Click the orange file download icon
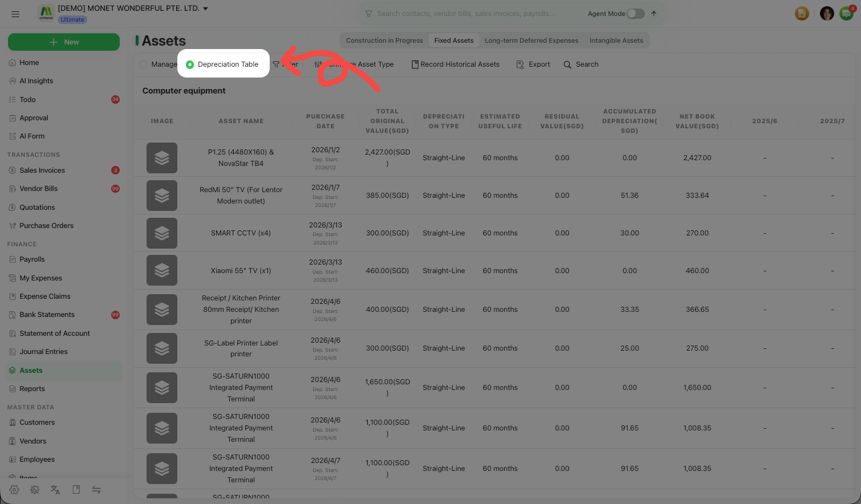Viewport: 861px width, 504px height. pos(802,14)
